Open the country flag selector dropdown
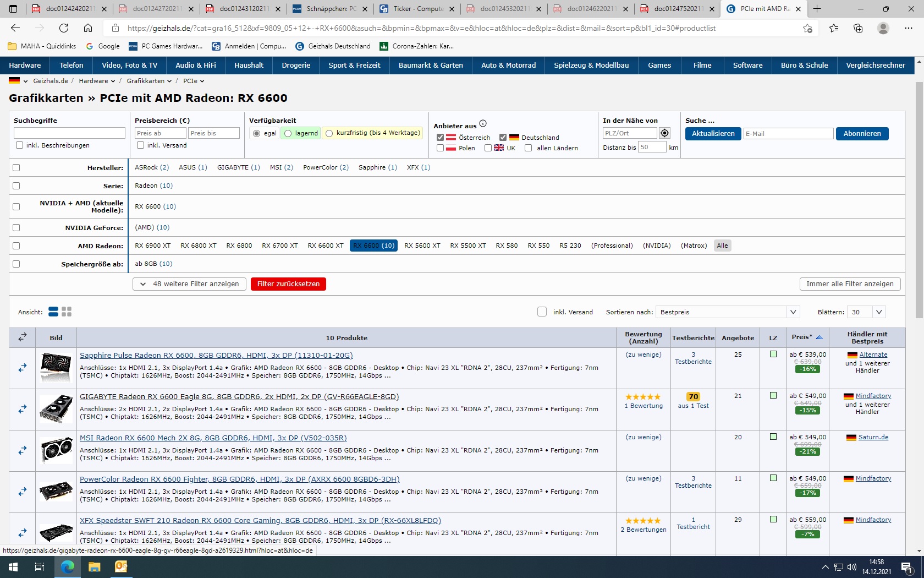The image size is (924, 578). (18, 81)
